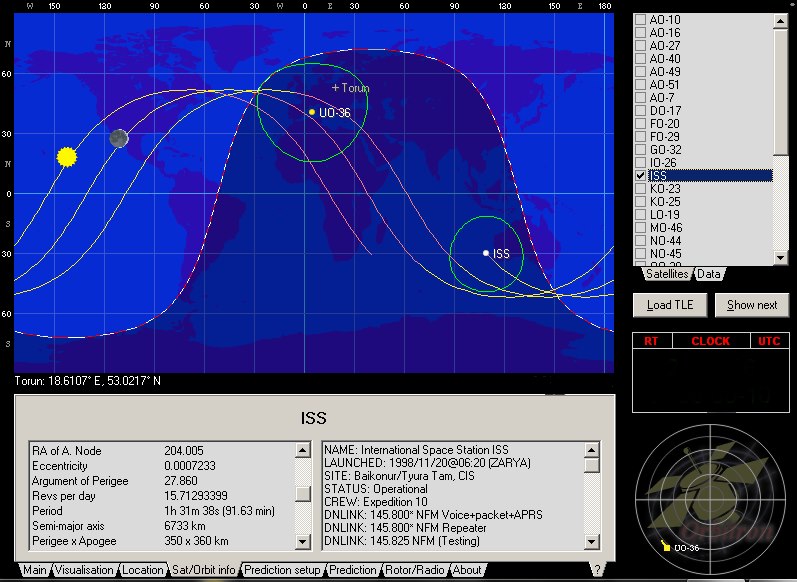Select the Sat/Orbit info tab

point(204,570)
